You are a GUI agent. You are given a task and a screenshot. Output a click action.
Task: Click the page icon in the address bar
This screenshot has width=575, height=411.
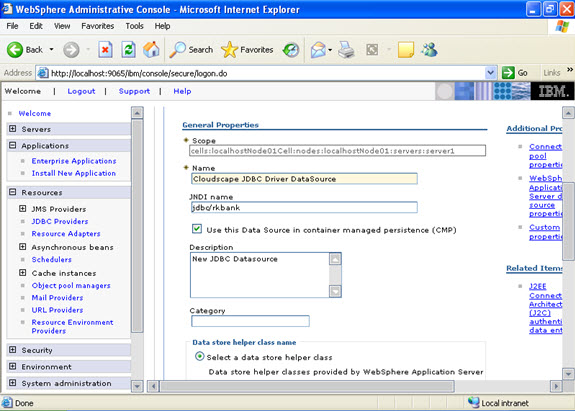click(43, 73)
